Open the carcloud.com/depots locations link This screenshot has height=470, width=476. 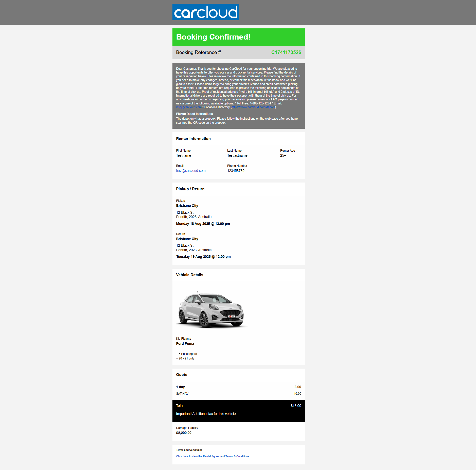(253, 107)
